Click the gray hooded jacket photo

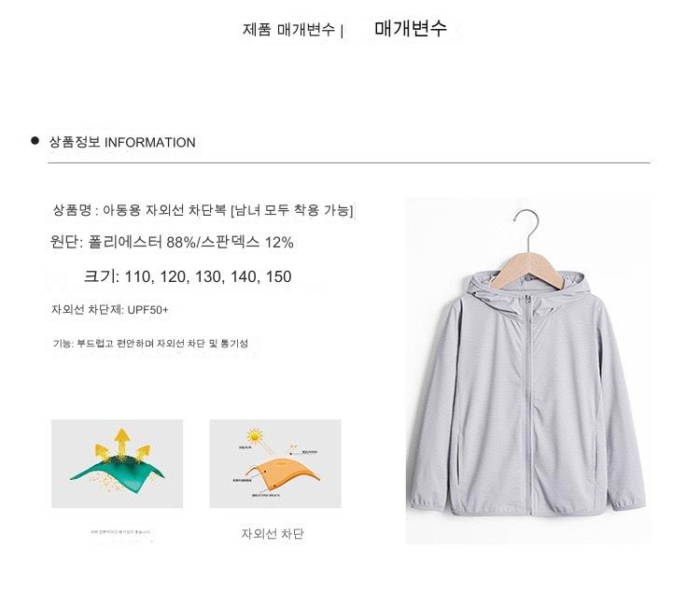(x=528, y=371)
